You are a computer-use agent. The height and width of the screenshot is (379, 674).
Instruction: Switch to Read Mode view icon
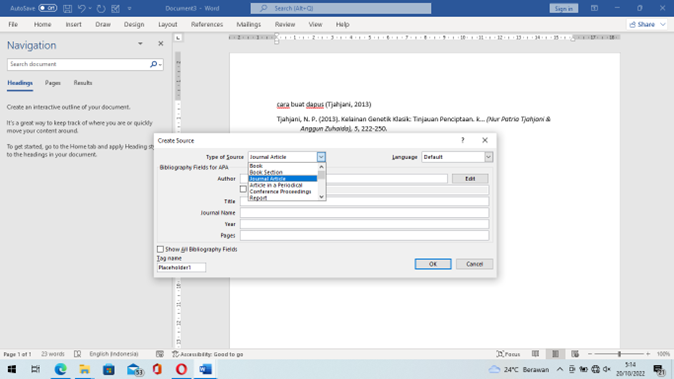[535, 354]
